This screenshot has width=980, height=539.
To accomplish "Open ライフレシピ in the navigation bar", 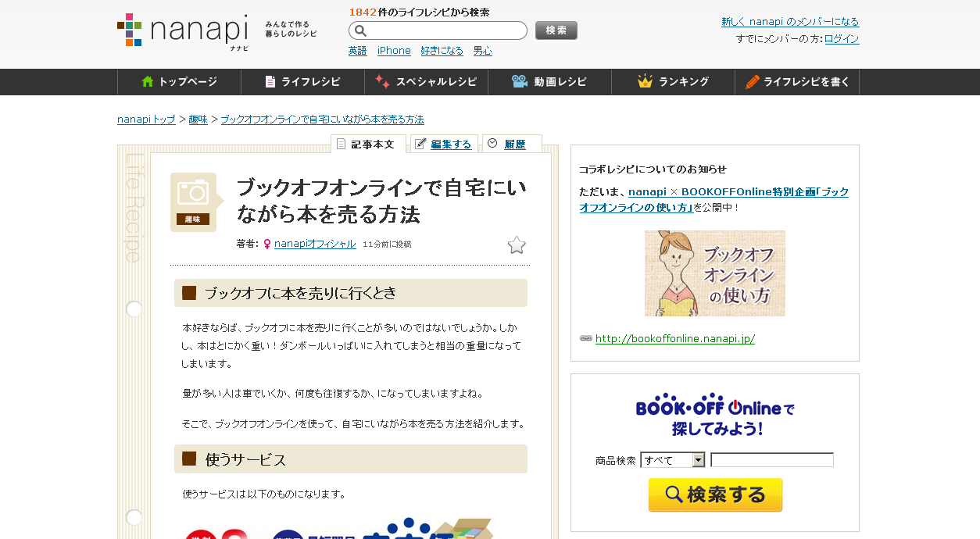I will point(302,82).
